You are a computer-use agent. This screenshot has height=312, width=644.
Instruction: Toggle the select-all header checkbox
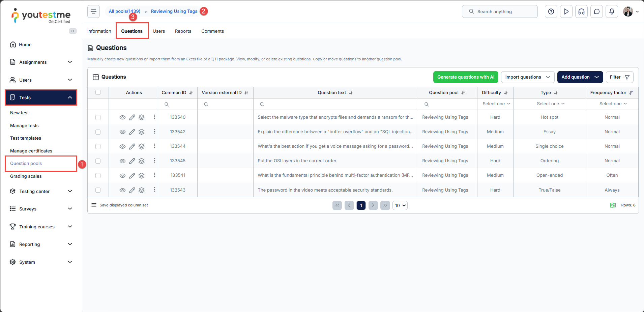[x=98, y=92]
